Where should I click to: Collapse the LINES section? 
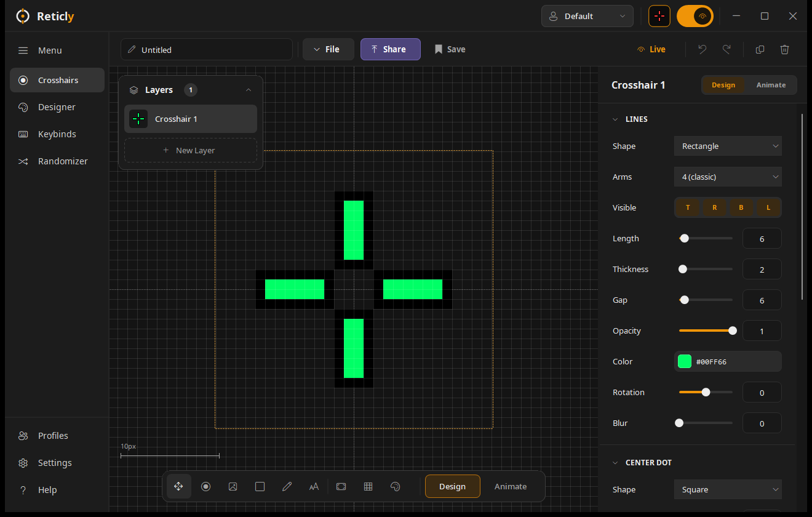(x=616, y=119)
